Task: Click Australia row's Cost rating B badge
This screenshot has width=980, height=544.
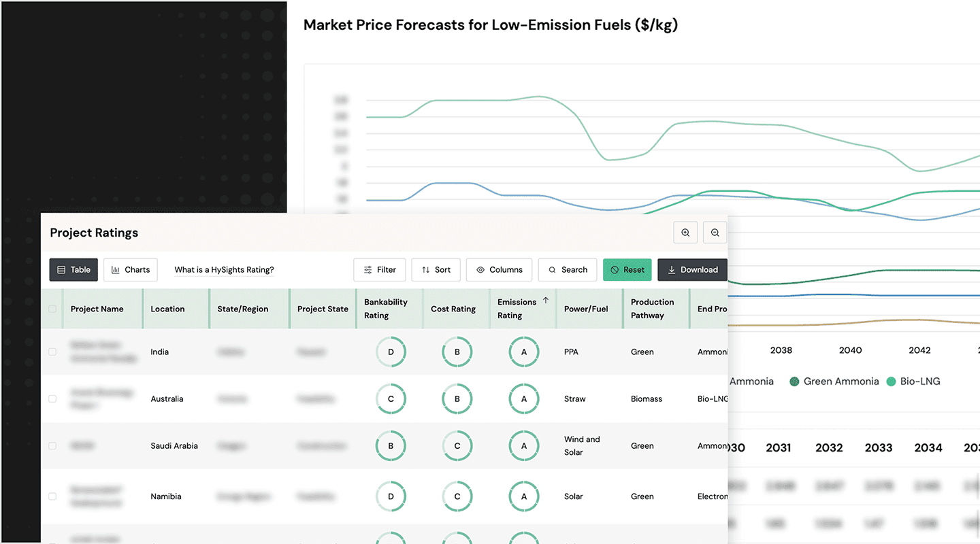Action: (x=457, y=399)
